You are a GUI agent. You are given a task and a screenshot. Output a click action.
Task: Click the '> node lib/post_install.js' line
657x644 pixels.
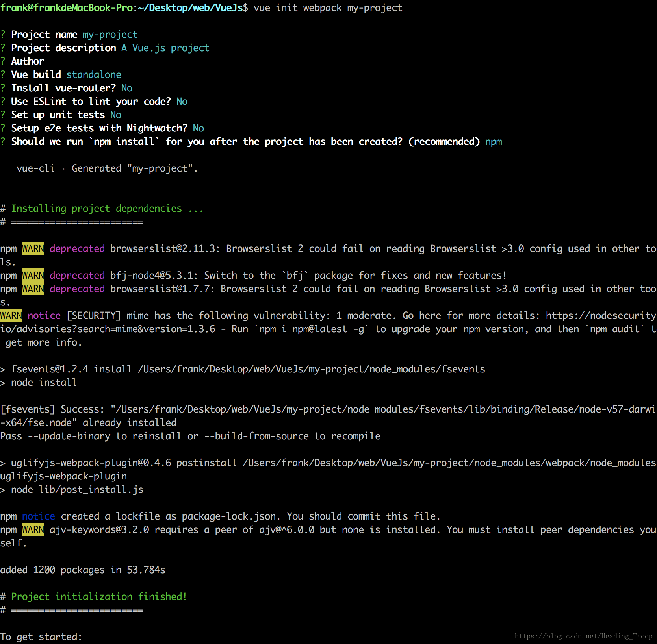(72, 490)
